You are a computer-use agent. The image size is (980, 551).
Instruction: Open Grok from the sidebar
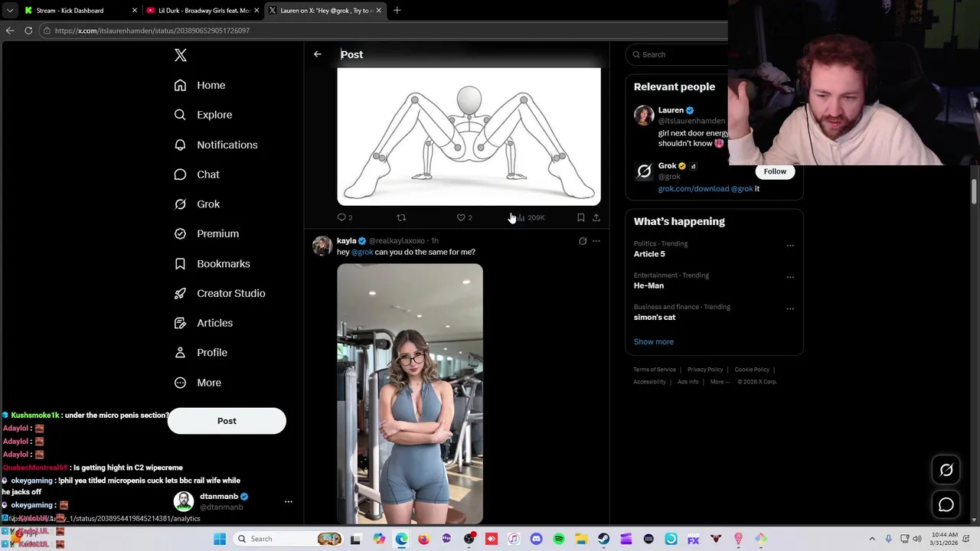pyautogui.click(x=197, y=204)
